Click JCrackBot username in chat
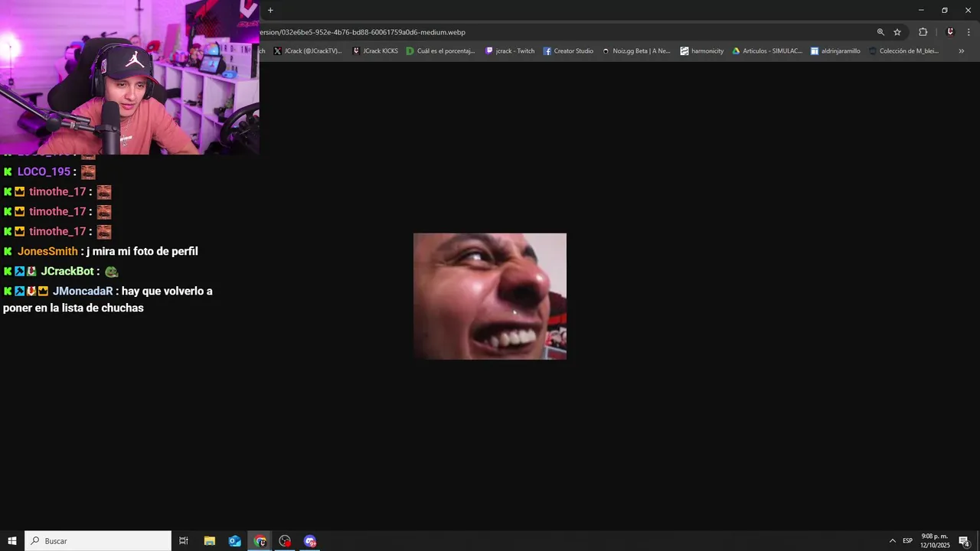The width and height of the screenshot is (980, 551). 67,271
